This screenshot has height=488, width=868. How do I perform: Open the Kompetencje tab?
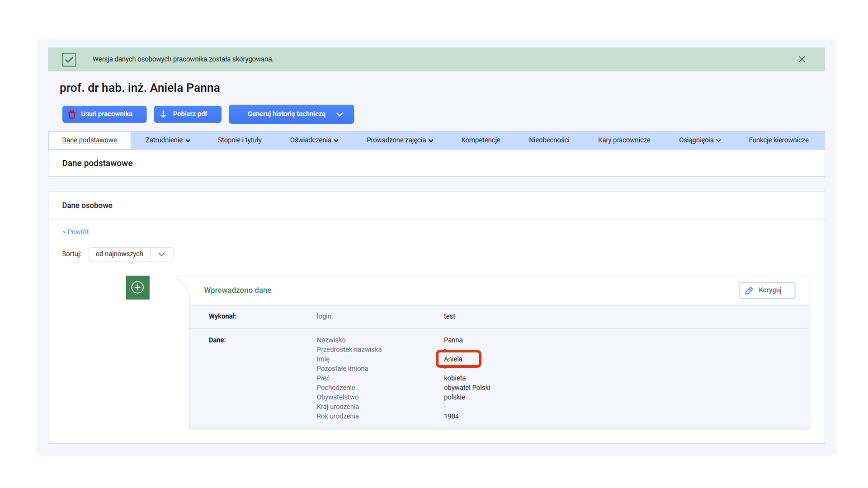point(481,140)
